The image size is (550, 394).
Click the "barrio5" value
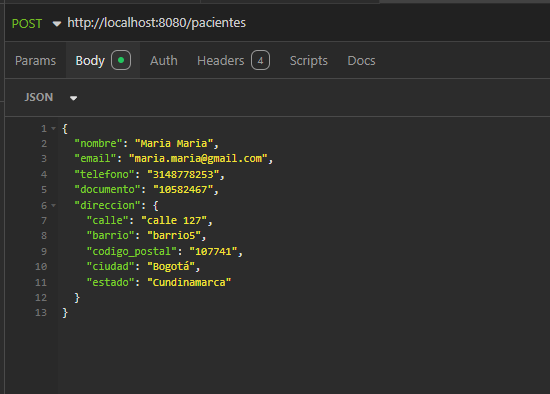tap(174, 235)
